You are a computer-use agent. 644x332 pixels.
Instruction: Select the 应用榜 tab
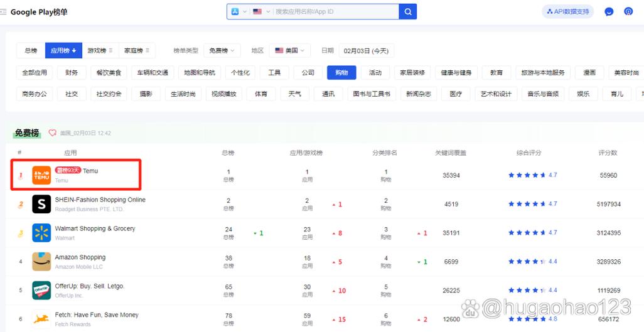(63, 51)
